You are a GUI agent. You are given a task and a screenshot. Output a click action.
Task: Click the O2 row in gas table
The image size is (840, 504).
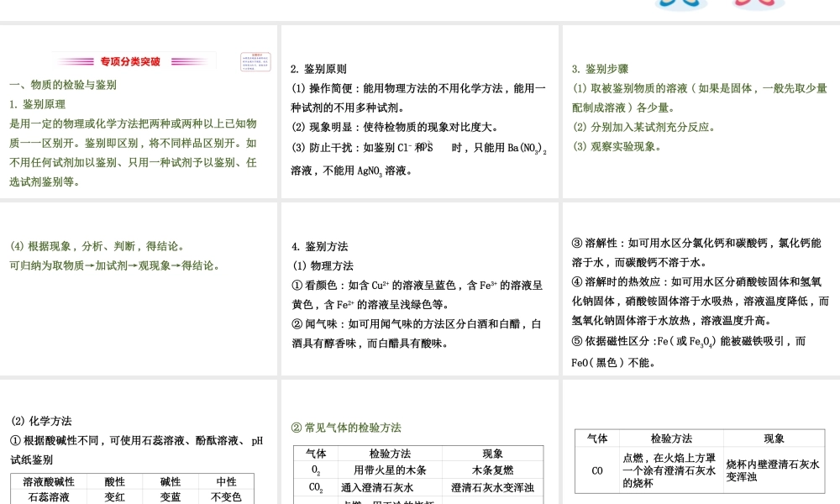click(x=316, y=471)
